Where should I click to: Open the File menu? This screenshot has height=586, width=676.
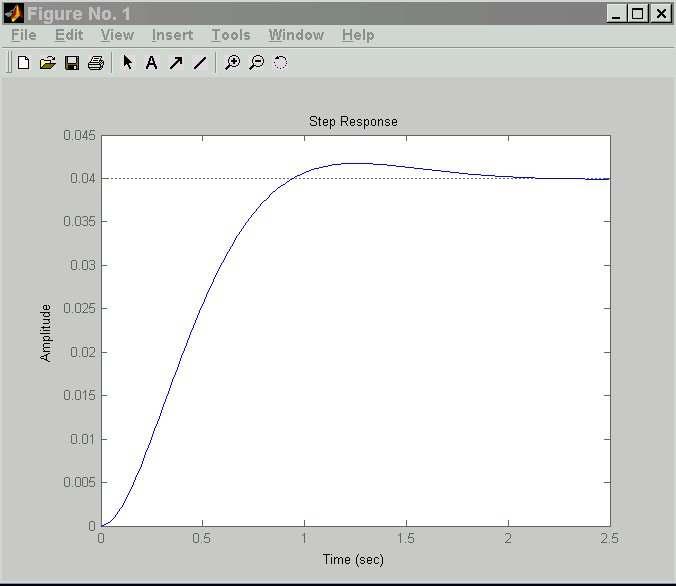click(x=24, y=35)
